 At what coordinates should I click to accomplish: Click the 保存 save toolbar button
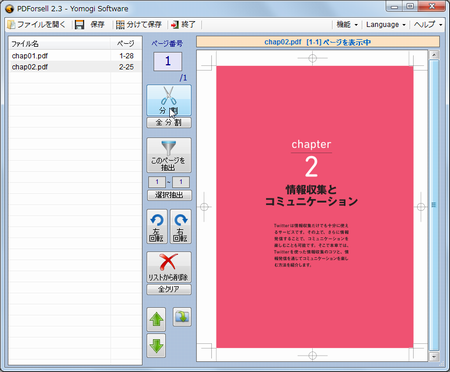coord(90,24)
